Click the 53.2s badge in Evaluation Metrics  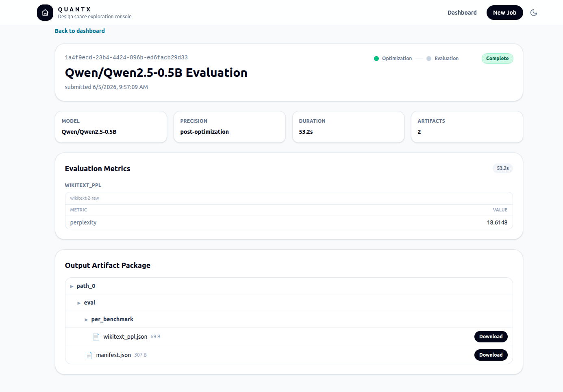click(503, 168)
